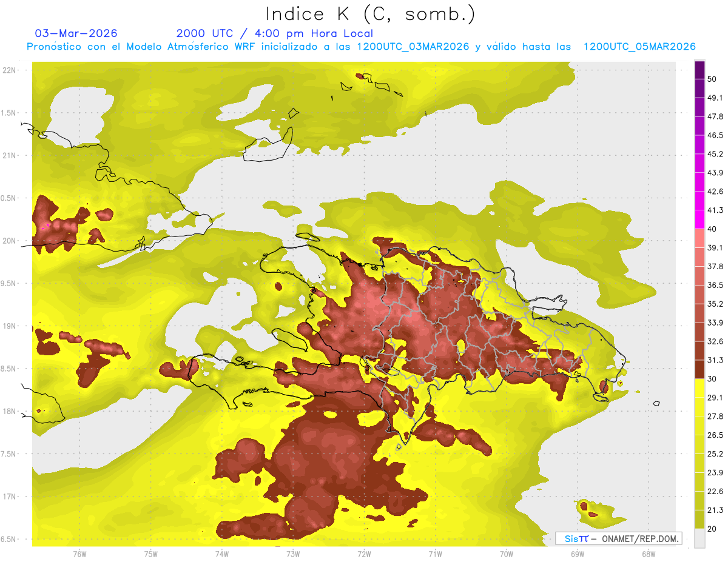This screenshot has height=562, width=728.
Task: Click colorbar label '30'
Action: [712, 379]
